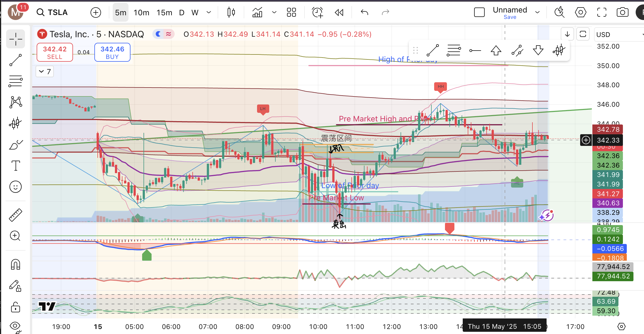Open the user profile avatar menu
Screen dimensions: 644x334
click(16, 12)
